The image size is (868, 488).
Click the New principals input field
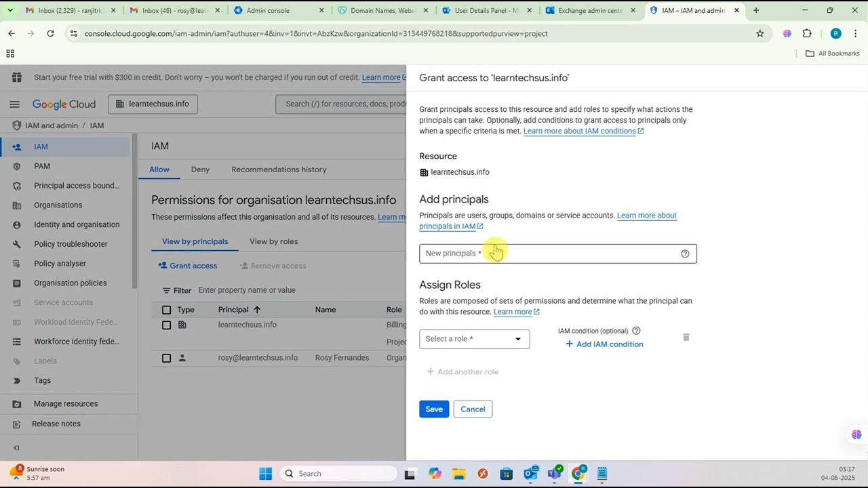(x=558, y=253)
